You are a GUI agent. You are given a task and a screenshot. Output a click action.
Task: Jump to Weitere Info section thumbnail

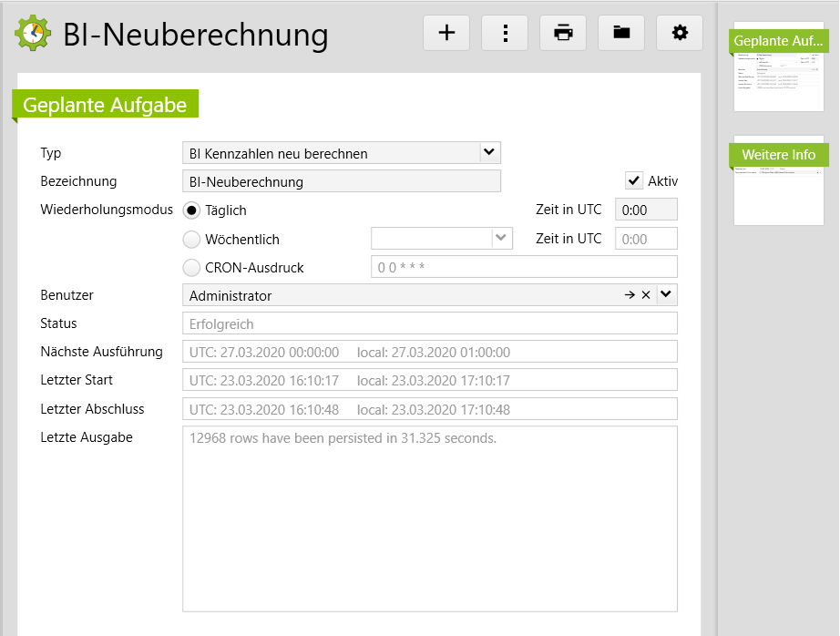[x=779, y=182]
